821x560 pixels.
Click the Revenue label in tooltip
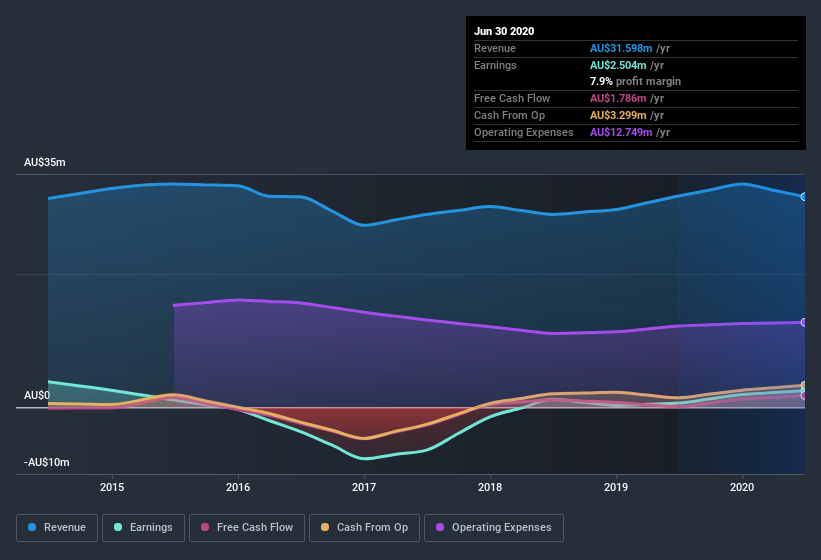(x=495, y=48)
